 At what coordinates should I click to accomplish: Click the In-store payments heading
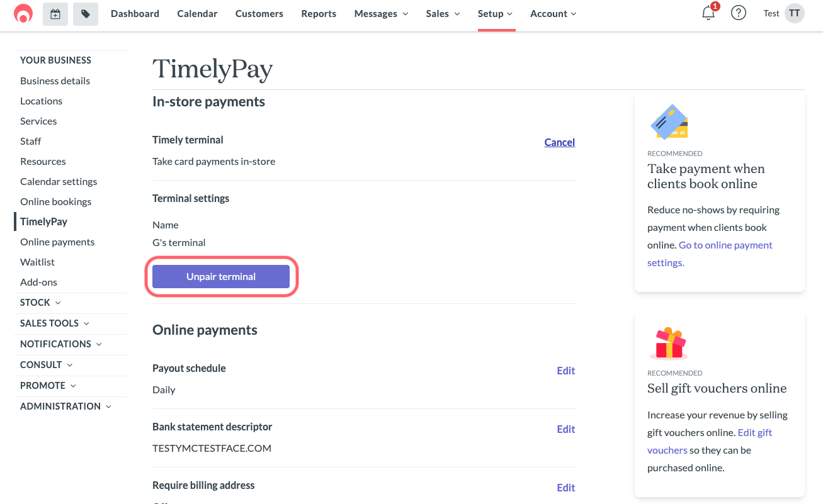(x=208, y=102)
